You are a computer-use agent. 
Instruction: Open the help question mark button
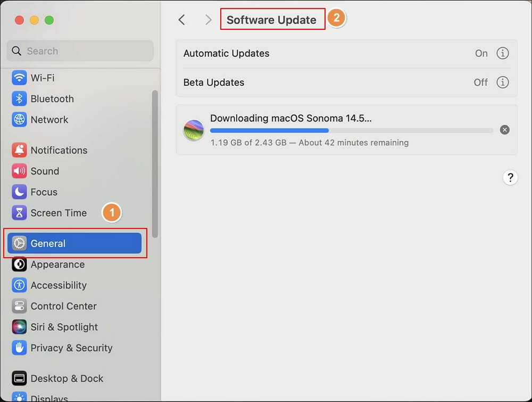pyautogui.click(x=510, y=178)
